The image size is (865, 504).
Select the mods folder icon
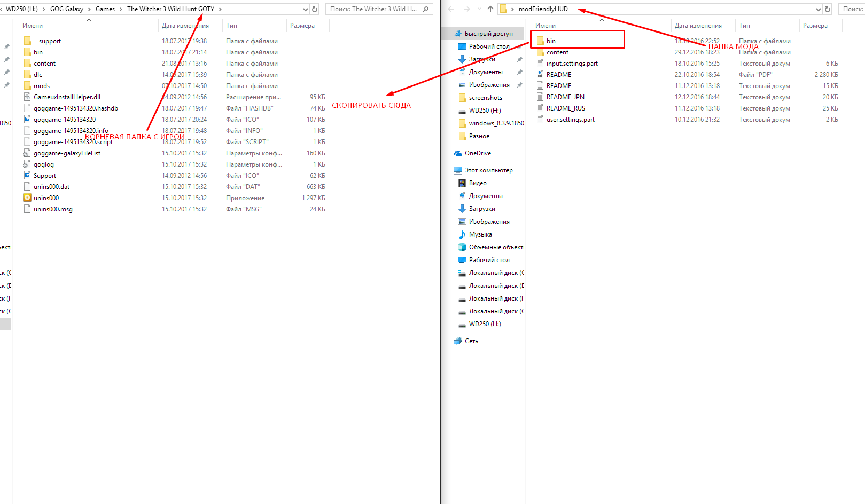(x=27, y=86)
